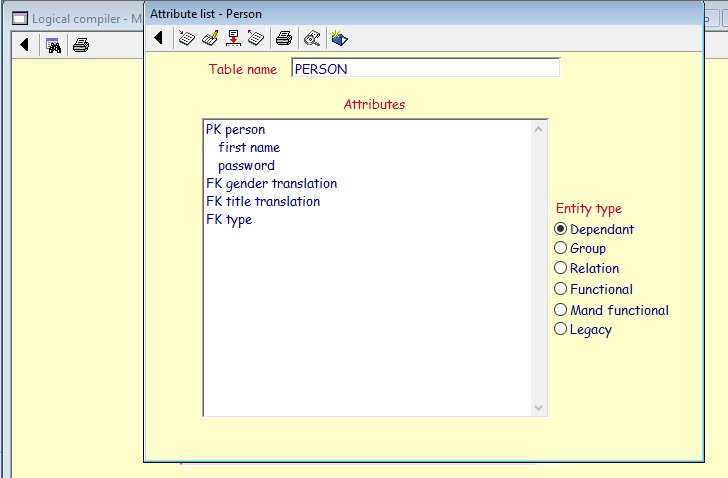Click the red down-arrow icon in Attribute toolbar
Image resolution: width=728 pixels, height=478 pixels.
(233, 39)
